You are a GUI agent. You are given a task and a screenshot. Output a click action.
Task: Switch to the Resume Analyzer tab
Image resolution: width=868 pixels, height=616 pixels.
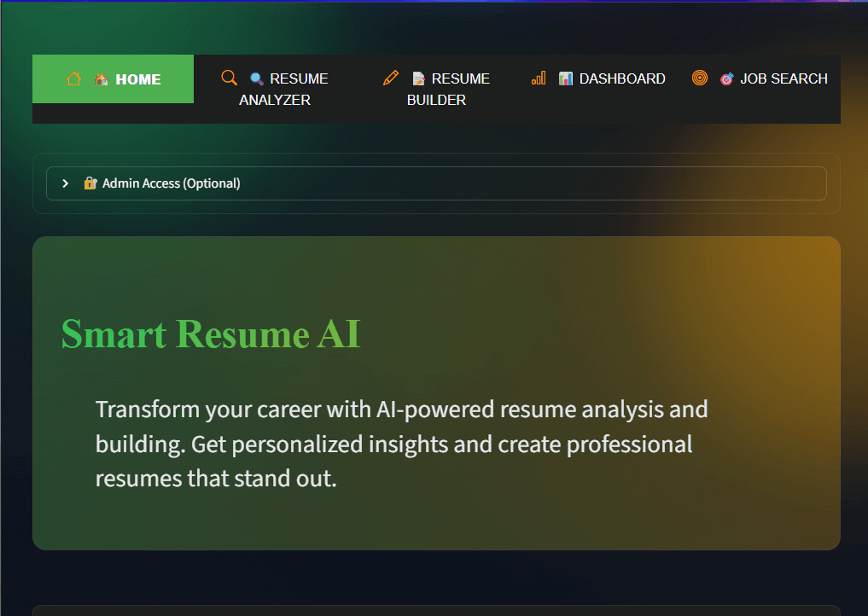tap(275, 89)
